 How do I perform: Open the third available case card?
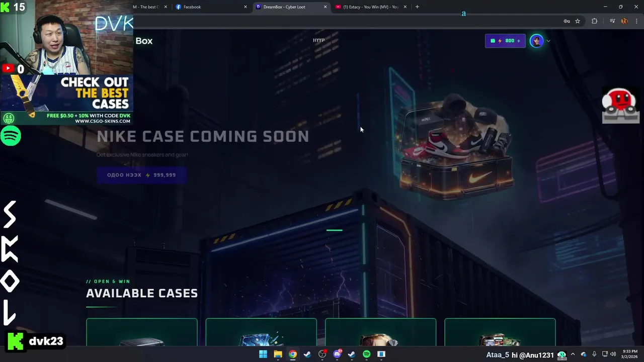pos(380,332)
